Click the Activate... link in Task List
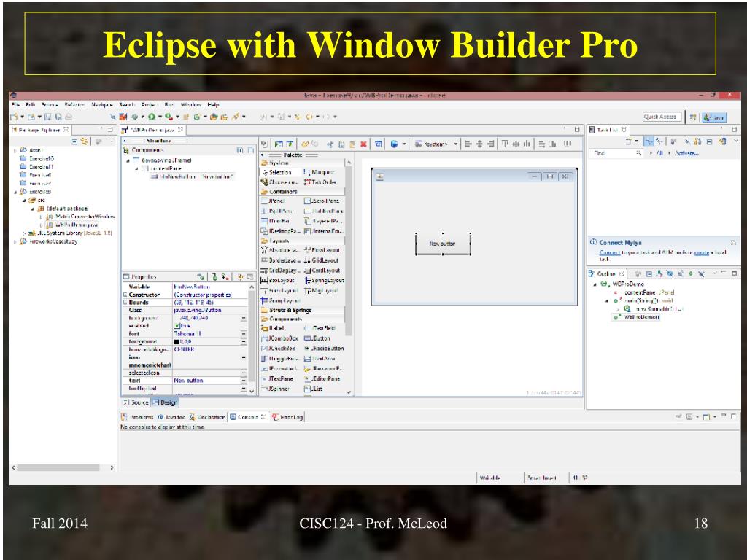 (x=686, y=153)
